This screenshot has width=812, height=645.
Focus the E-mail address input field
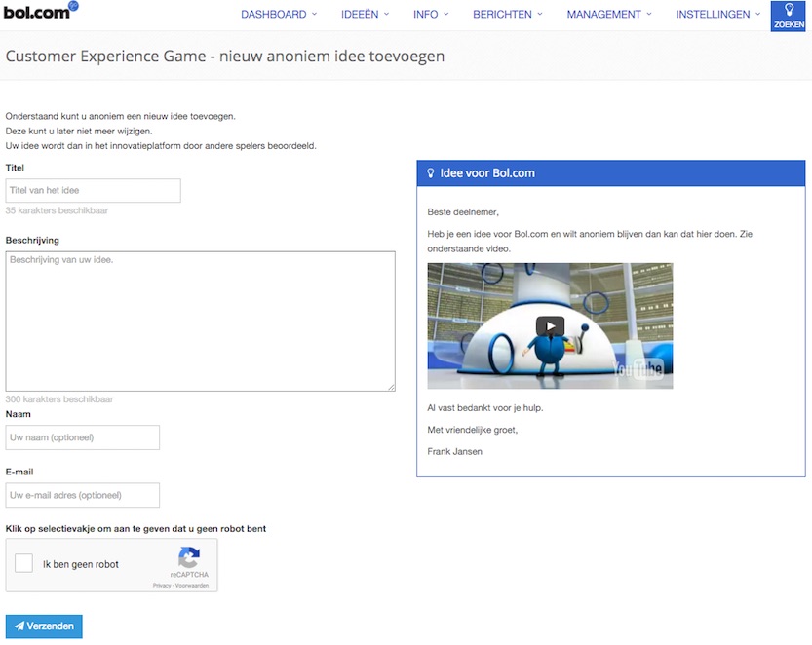[82, 495]
